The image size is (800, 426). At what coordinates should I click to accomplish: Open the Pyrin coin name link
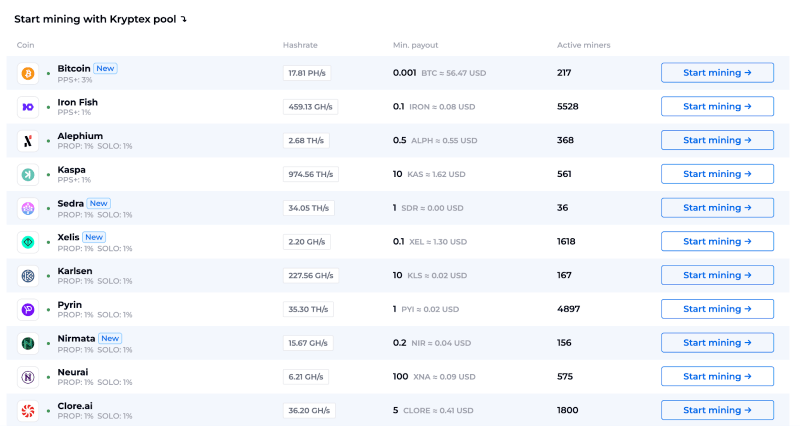tap(70, 304)
